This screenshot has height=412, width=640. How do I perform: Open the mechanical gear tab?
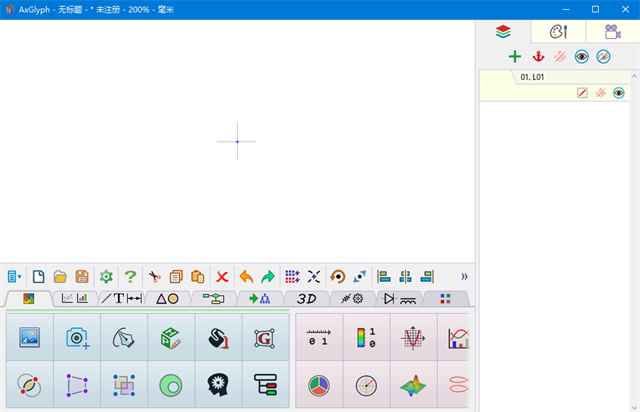pos(352,298)
